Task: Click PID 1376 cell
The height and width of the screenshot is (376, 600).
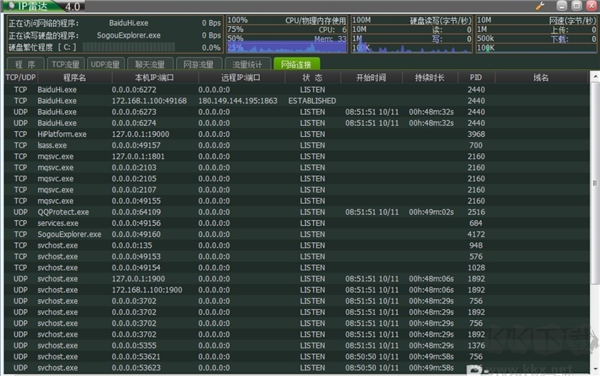Action: point(476,345)
